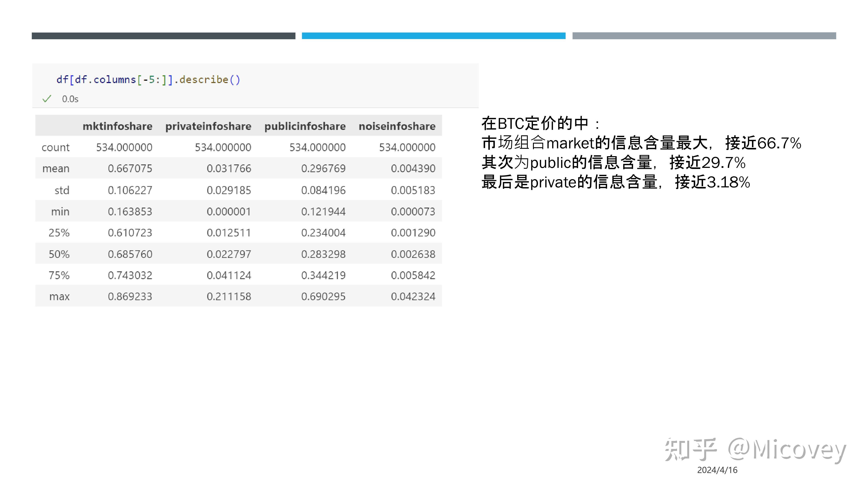
Task: Click 25% value 0.234004
Action: (x=324, y=233)
